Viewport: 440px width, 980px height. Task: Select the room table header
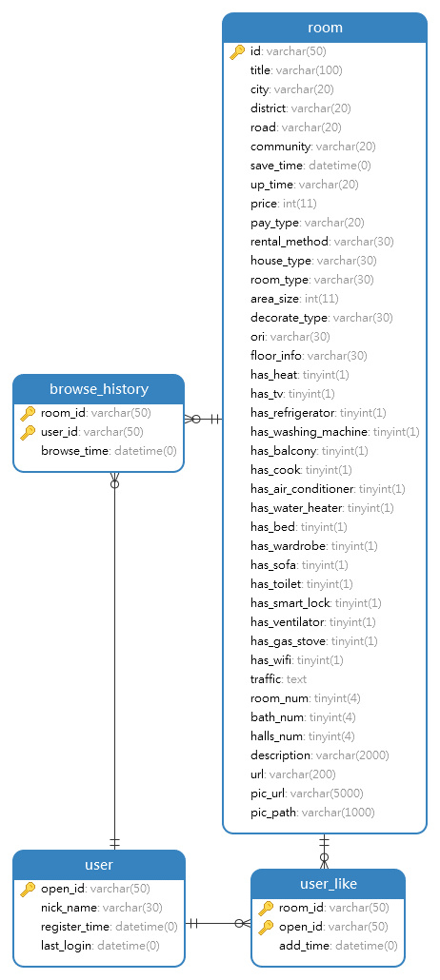pos(325,28)
